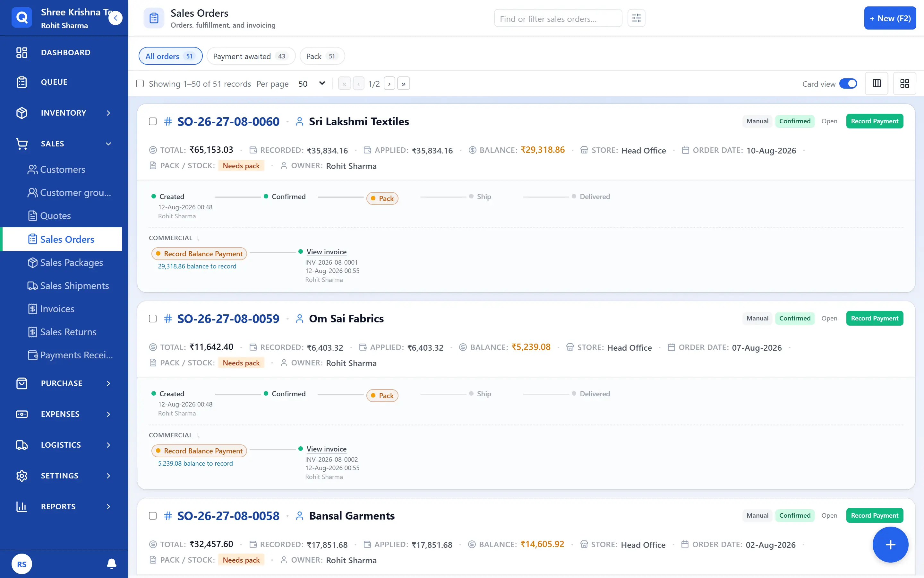Switch to the Pack tab
The height and width of the screenshot is (578, 924).
[322, 56]
